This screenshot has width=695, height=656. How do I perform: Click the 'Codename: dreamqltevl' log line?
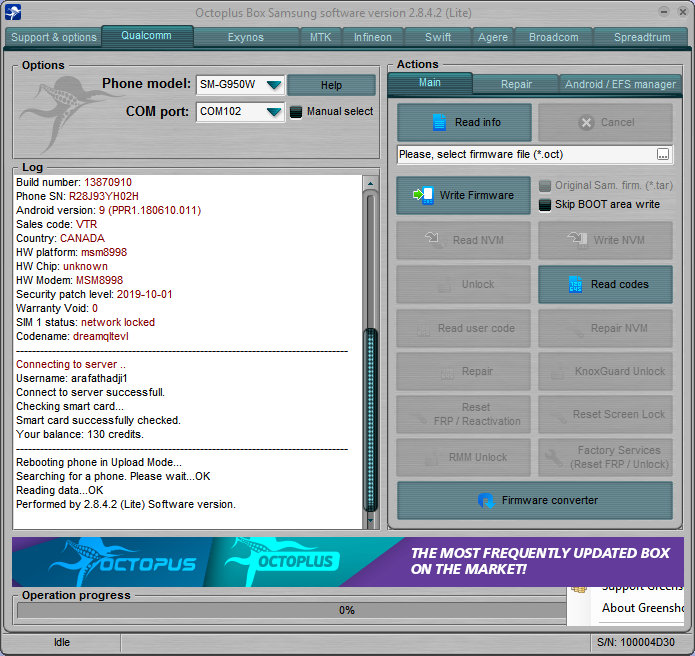[72, 336]
